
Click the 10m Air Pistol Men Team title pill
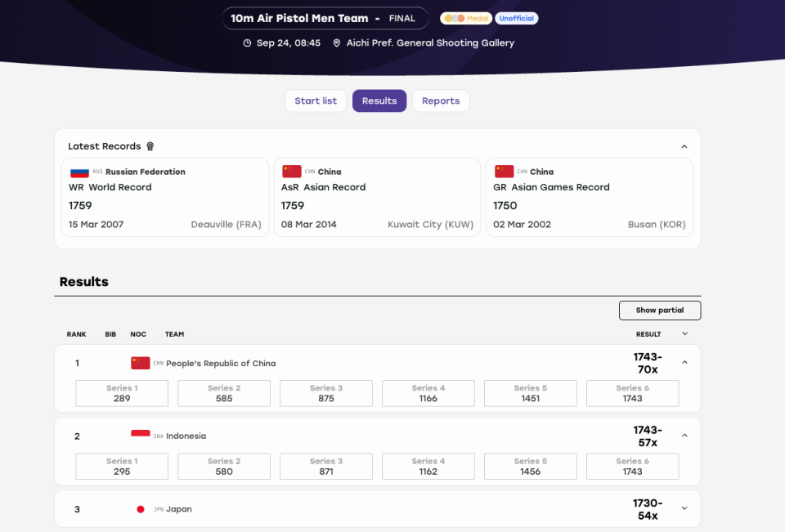coord(325,19)
